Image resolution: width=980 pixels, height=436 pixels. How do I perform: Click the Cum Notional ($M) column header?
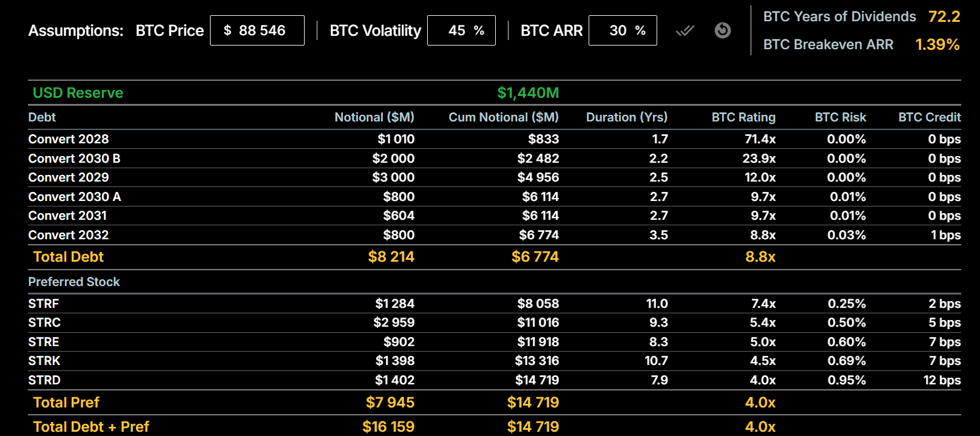tap(503, 117)
